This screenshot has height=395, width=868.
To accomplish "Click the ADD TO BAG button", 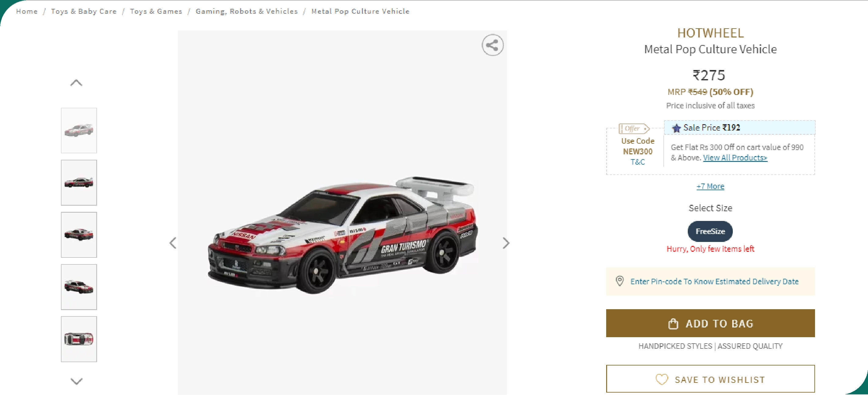I will coord(710,323).
